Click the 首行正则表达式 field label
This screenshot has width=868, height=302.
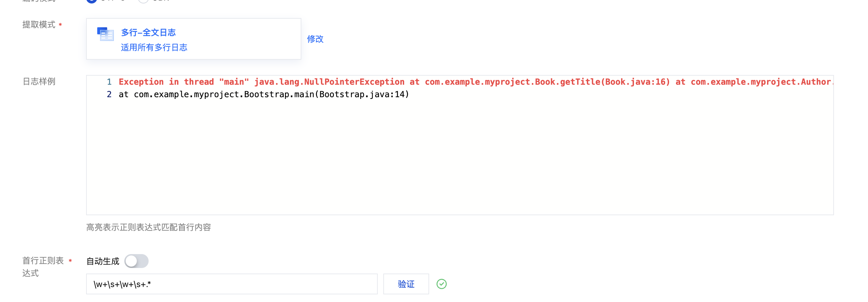43,267
